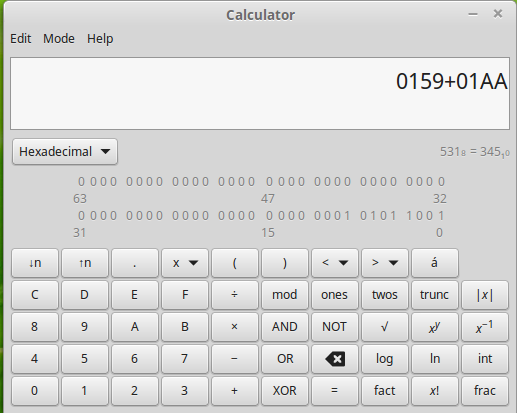This screenshot has height=413, width=517.
Task: Click the open parenthesis button
Action: click(235, 263)
